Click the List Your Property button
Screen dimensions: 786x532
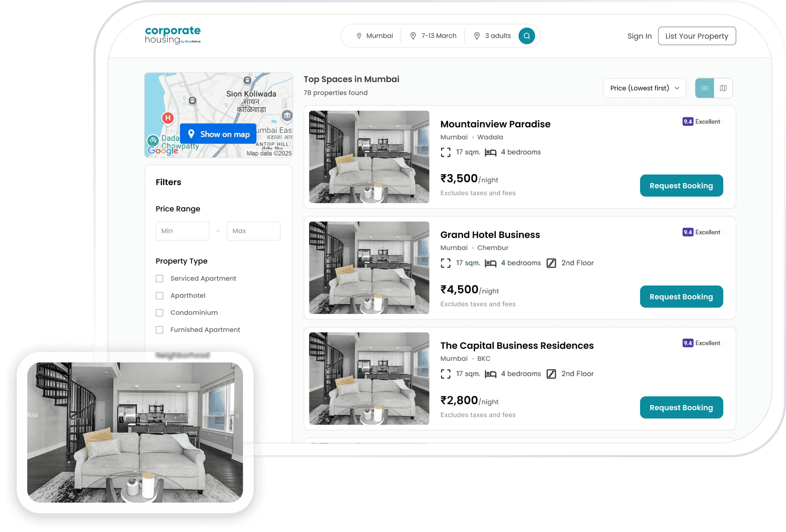tap(697, 36)
